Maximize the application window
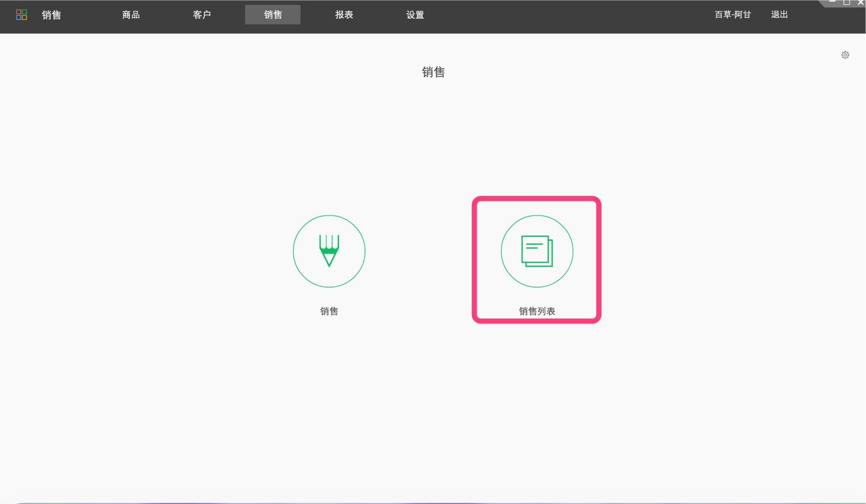 point(847,2)
